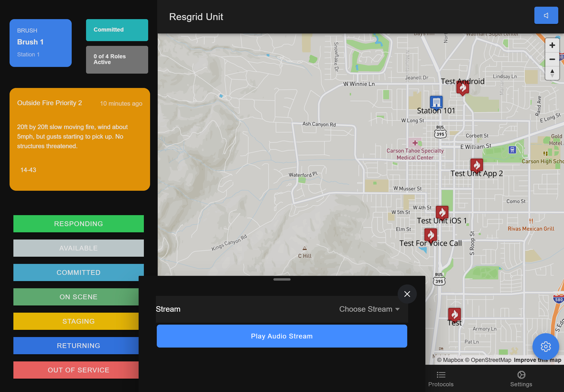Image resolution: width=564 pixels, height=392 pixels.
Task: Zoom in on the map
Action: (552, 45)
